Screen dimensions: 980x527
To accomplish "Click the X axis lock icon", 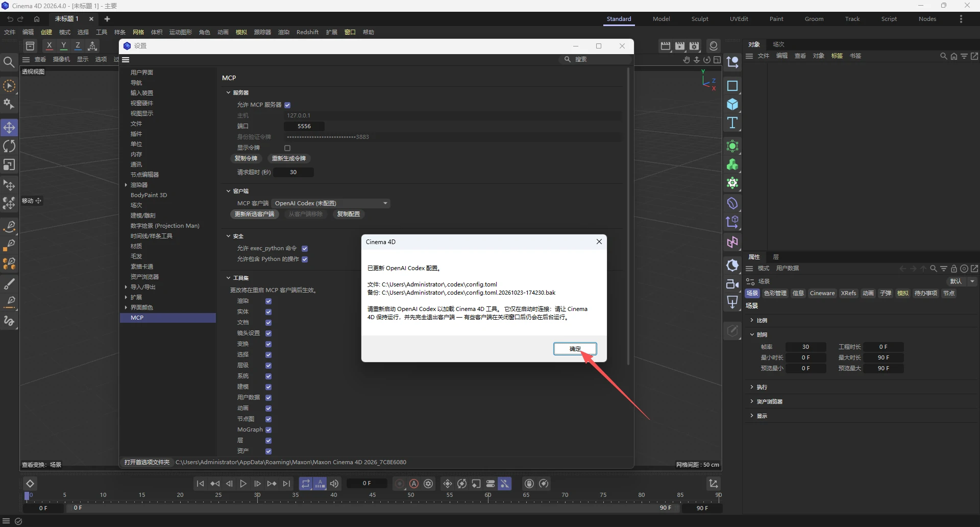I will 49,46.
